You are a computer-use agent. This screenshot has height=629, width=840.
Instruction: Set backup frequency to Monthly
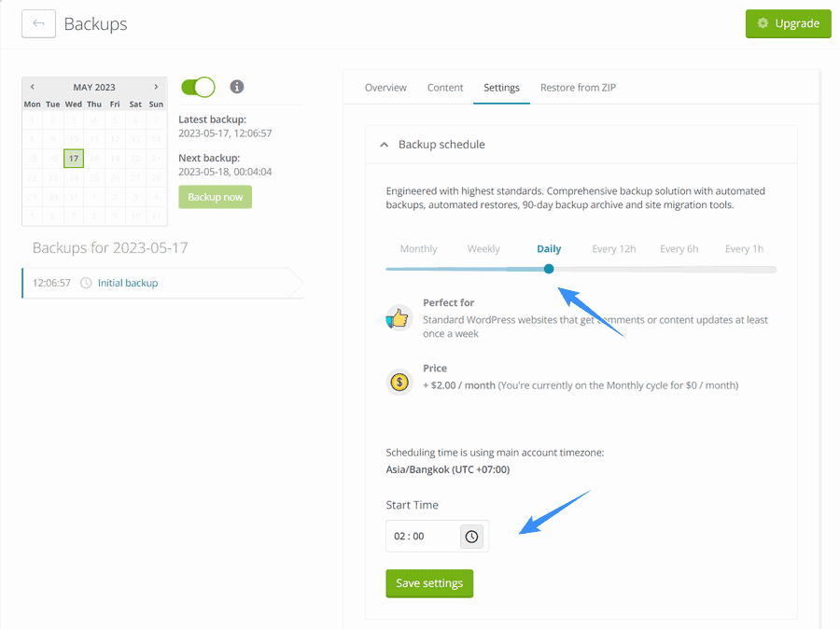418,248
